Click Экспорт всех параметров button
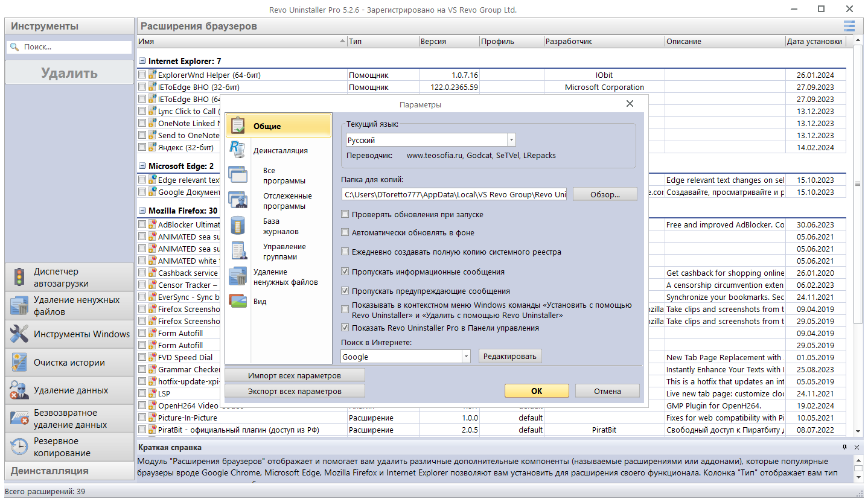The image size is (868, 502). 295,391
